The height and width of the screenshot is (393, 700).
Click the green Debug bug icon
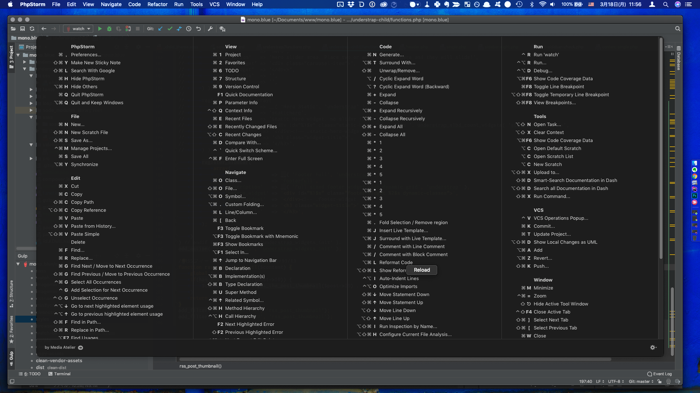(x=109, y=29)
